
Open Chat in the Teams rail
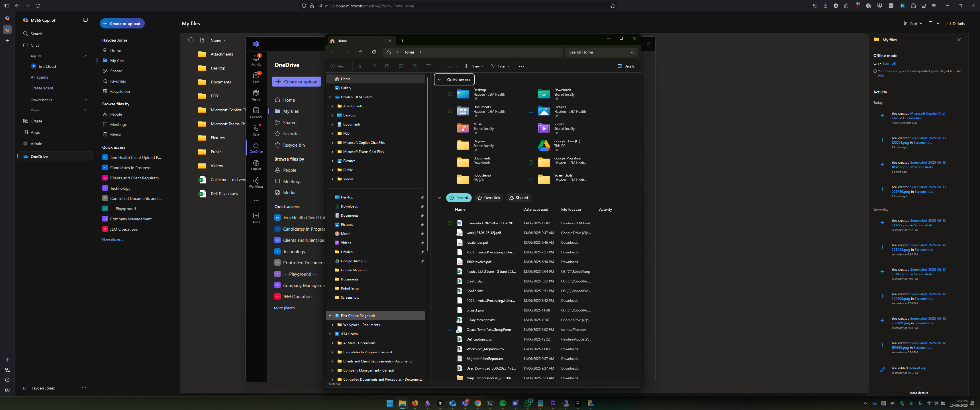pos(256,77)
